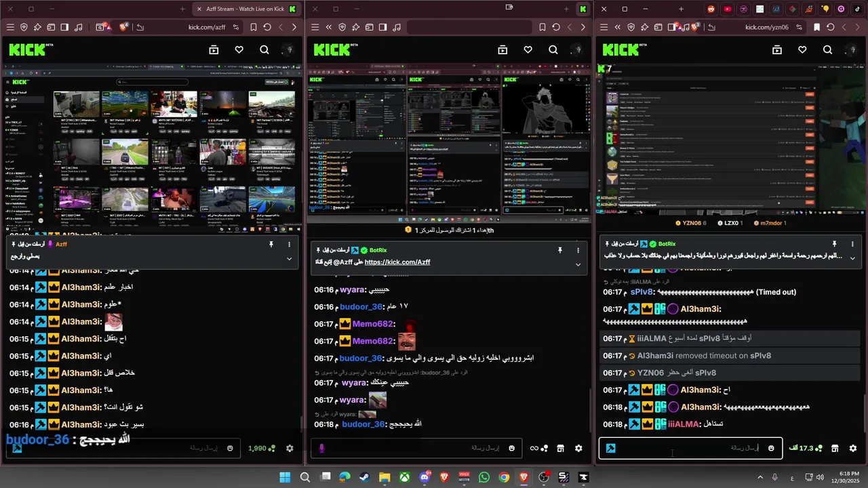Expand the Azff pinned message chevron

coord(290,258)
